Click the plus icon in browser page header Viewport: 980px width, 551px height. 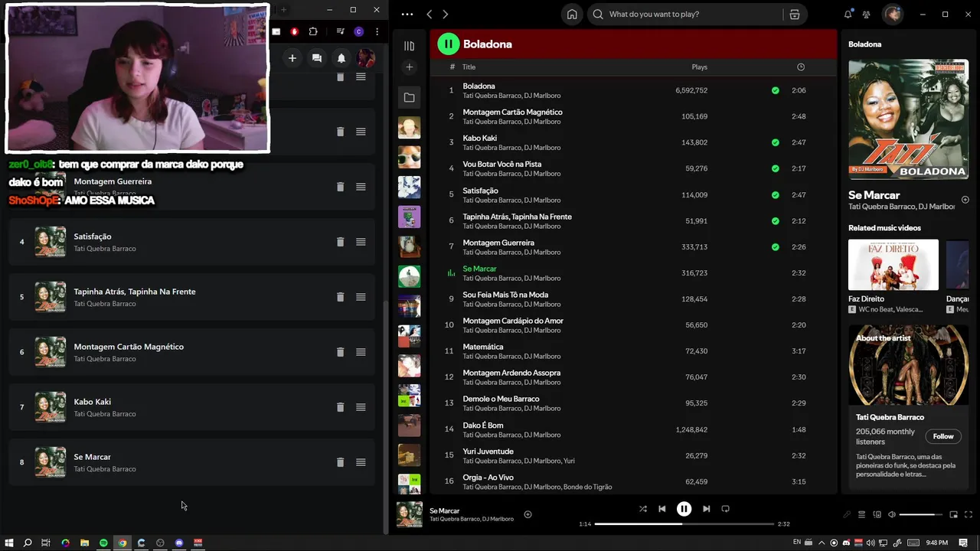pos(292,58)
